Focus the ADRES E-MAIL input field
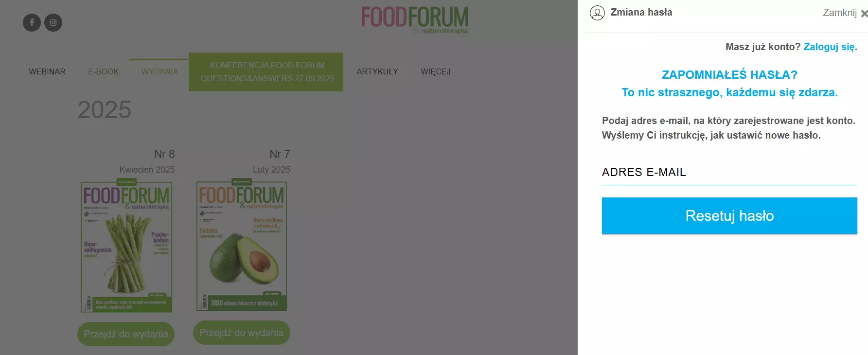The width and height of the screenshot is (868, 355). click(729, 173)
